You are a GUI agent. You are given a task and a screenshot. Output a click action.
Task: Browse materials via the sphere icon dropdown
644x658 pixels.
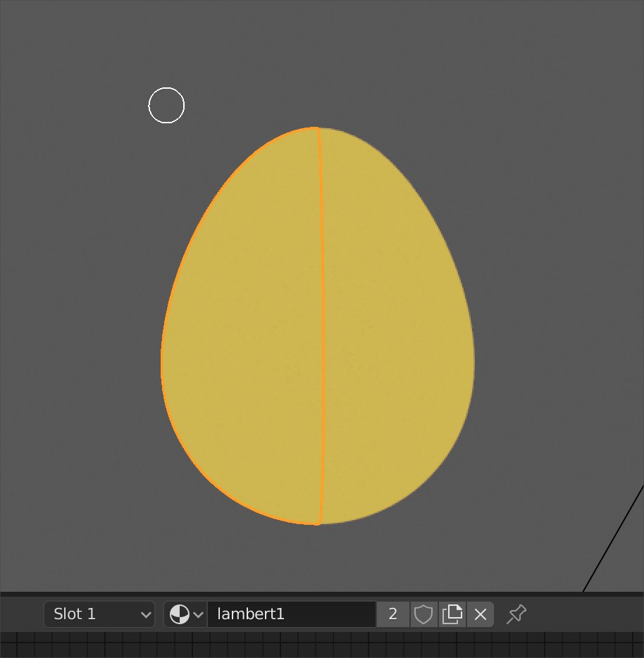coord(186,614)
